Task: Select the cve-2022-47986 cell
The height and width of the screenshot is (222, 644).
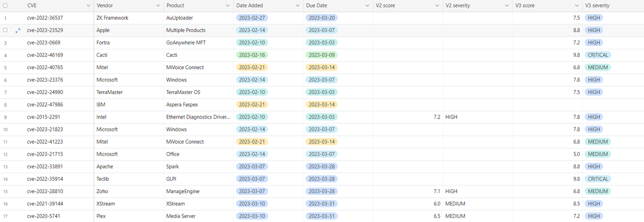Action: (58, 104)
